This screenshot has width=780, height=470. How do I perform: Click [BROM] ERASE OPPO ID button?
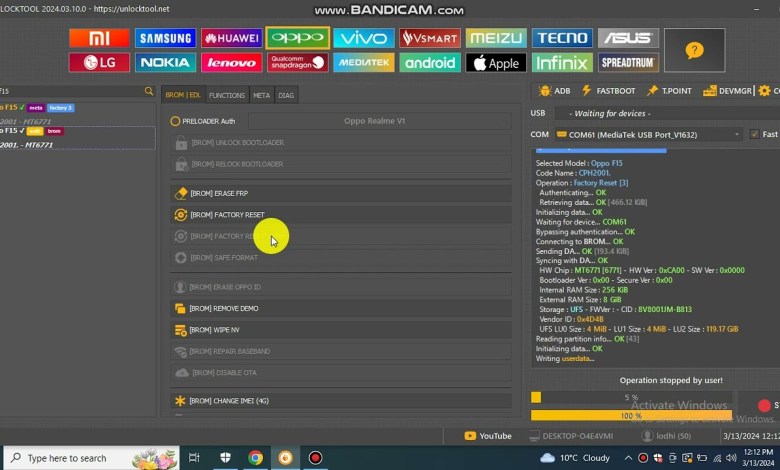click(x=341, y=287)
